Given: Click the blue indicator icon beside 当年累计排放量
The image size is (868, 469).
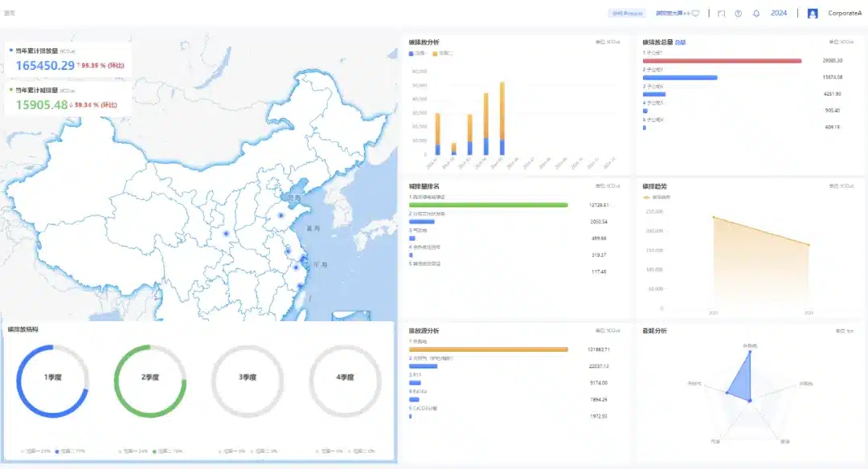Looking at the screenshot, I should 13,48.
